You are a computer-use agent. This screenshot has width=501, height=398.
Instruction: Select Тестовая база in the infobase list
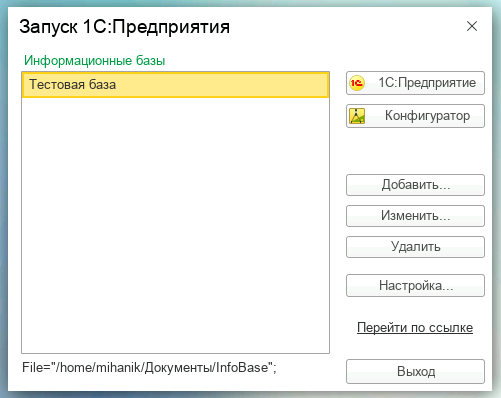176,85
